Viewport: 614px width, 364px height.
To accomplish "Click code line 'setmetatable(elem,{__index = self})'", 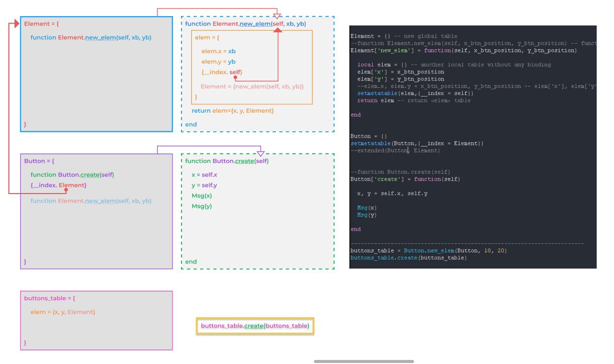I will 415,94.
